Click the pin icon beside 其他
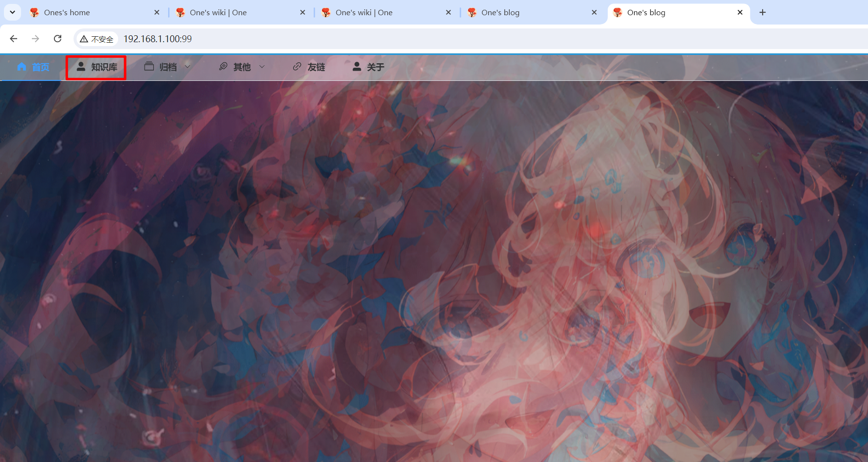The width and height of the screenshot is (868, 462). [x=223, y=66]
